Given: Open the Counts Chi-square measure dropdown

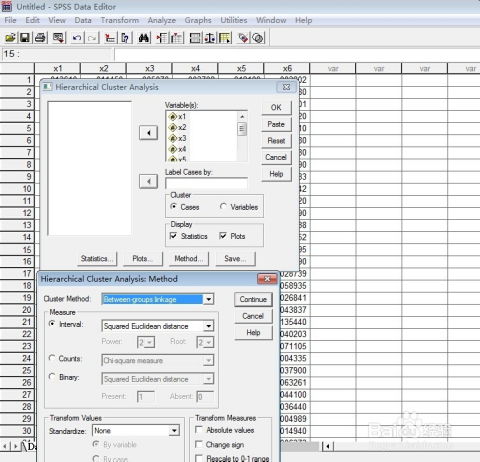Looking at the screenshot, I should coord(208,360).
